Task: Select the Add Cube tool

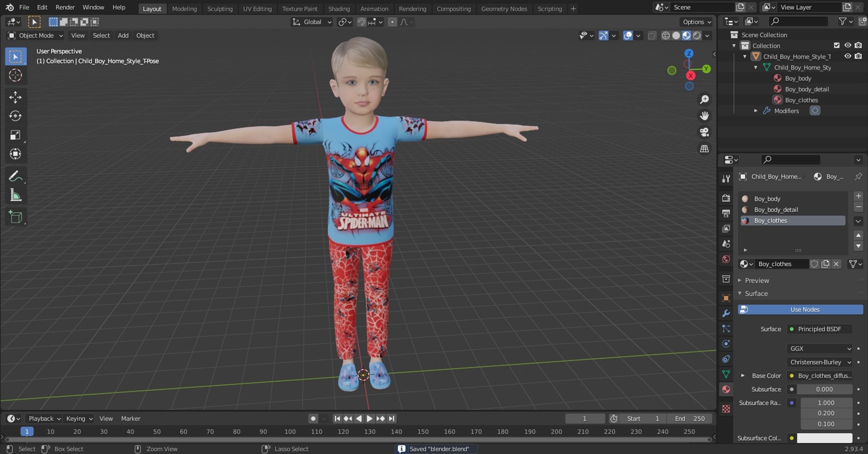Action: tap(15, 217)
